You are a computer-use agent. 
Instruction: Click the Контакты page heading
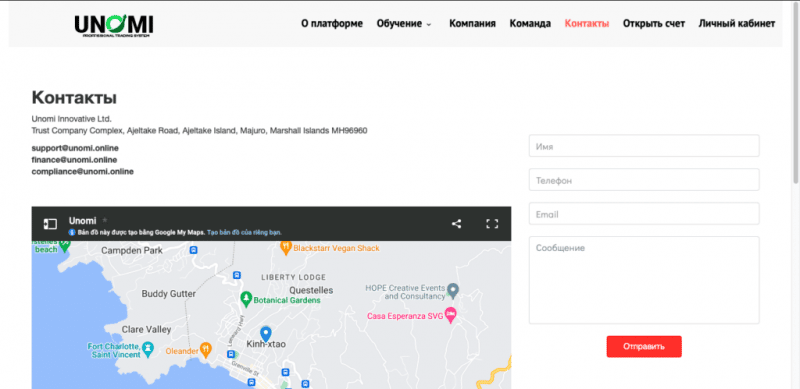[x=74, y=98]
